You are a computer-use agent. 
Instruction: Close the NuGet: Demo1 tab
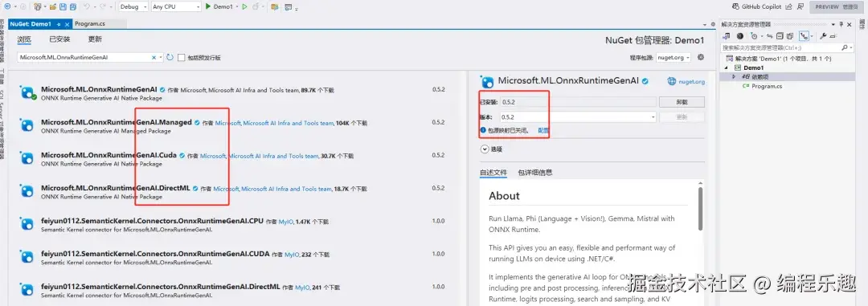tap(67, 24)
